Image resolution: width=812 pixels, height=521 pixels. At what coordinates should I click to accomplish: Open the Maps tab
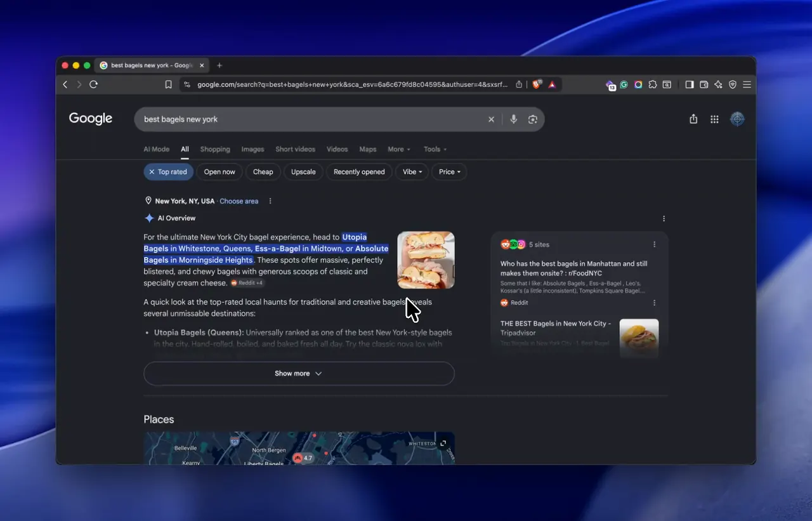click(368, 149)
